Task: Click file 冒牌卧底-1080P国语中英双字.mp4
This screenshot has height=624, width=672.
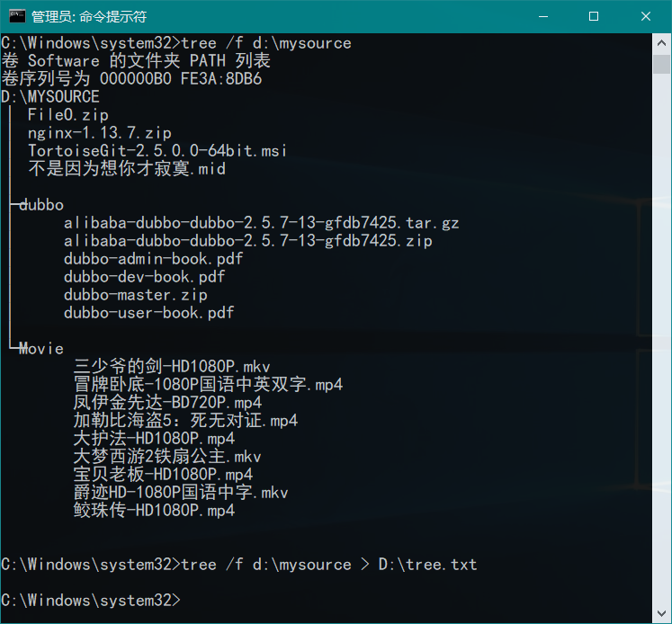Action: tap(208, 385)
